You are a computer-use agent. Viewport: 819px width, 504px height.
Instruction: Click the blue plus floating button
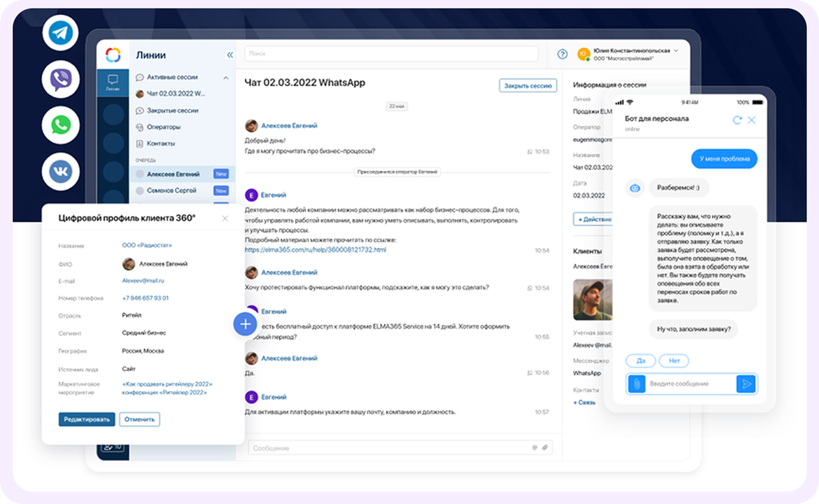click(245, 324)
